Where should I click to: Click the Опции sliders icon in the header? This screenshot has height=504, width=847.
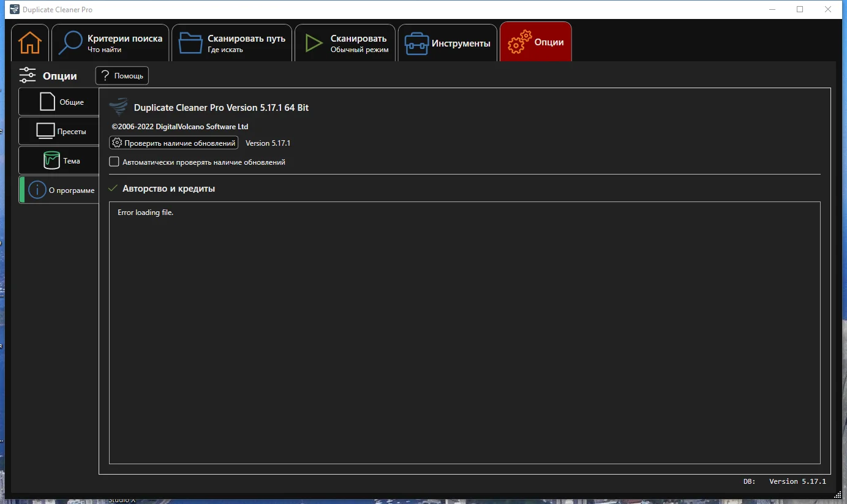click(28, 75)
